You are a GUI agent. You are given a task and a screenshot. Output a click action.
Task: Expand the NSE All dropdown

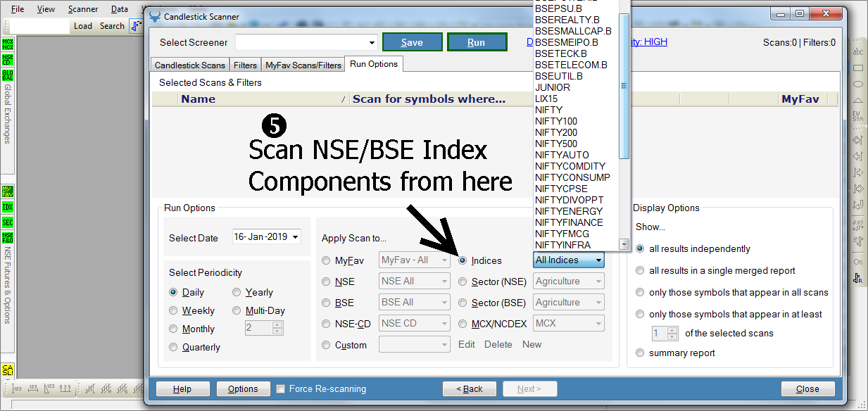[415, 282]
